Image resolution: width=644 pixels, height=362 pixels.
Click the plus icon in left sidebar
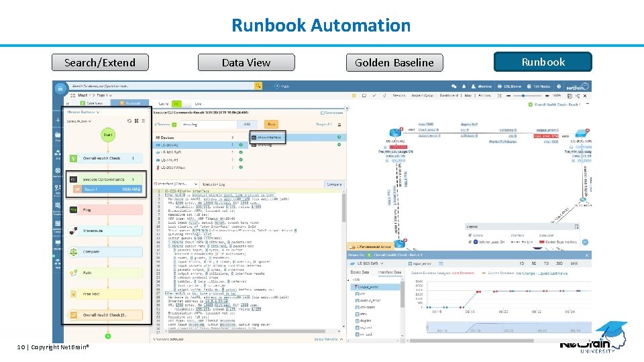point(58,120)
